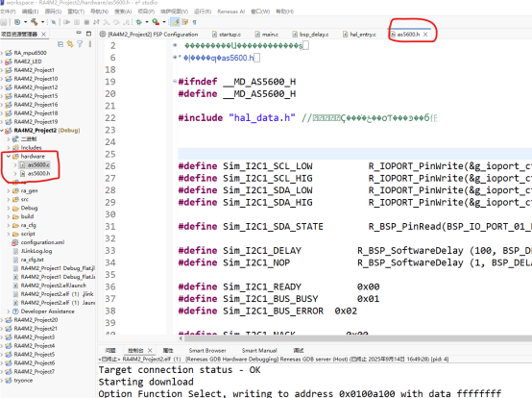532x398 pixels.
Task: Switch to Smart Browser bottom tab
Action: point(207,351)
